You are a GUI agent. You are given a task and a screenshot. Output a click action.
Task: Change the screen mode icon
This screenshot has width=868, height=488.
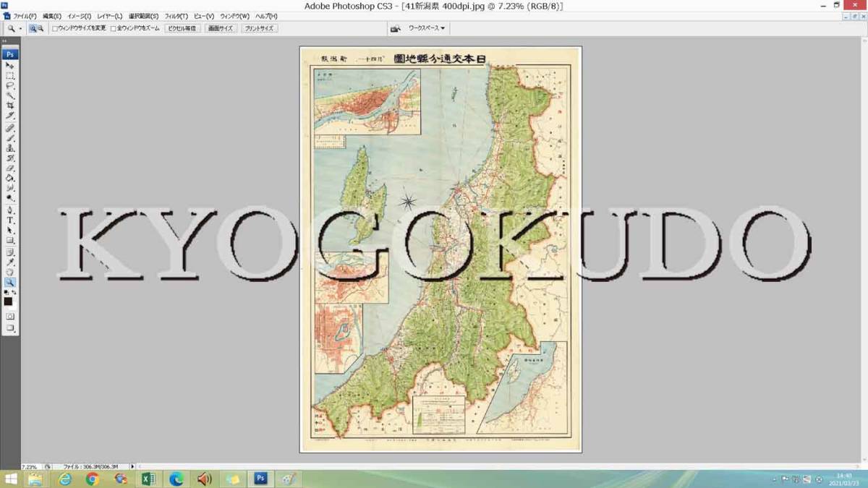[10, 329]
